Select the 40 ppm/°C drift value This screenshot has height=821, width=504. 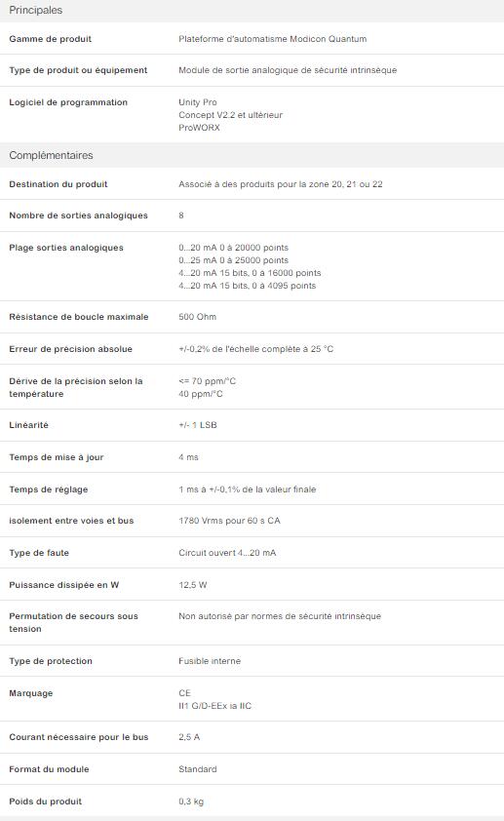(201, 394)
